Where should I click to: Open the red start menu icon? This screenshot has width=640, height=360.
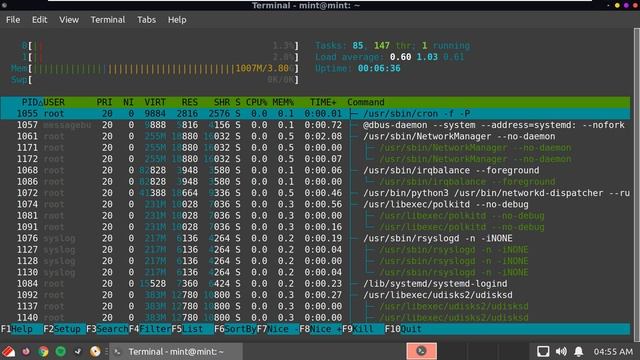click(8, 351)
